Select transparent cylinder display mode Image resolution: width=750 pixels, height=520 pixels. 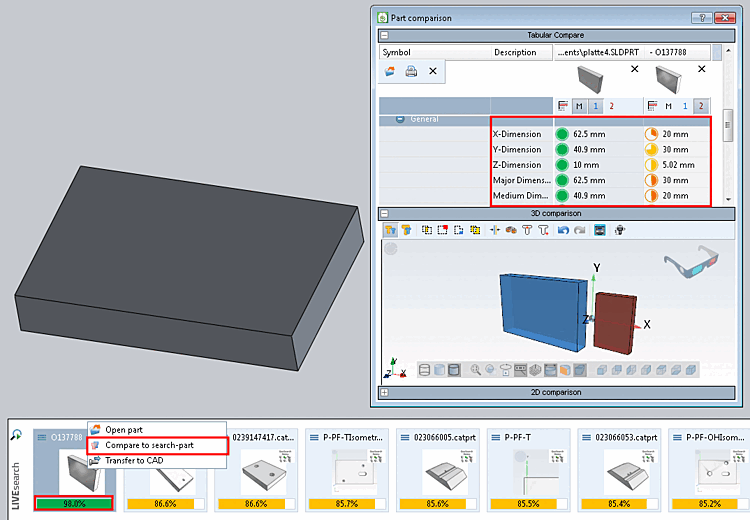click(x=439, y=370)
